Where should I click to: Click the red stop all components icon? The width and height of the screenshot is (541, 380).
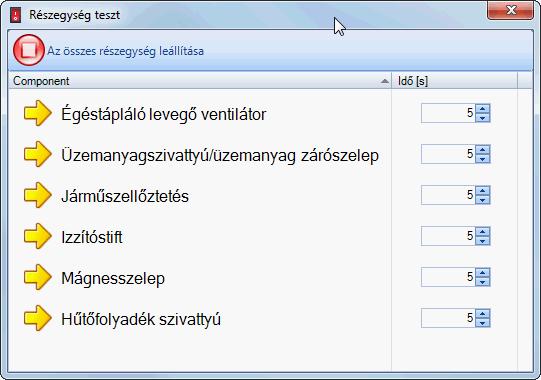click(29, 50)
